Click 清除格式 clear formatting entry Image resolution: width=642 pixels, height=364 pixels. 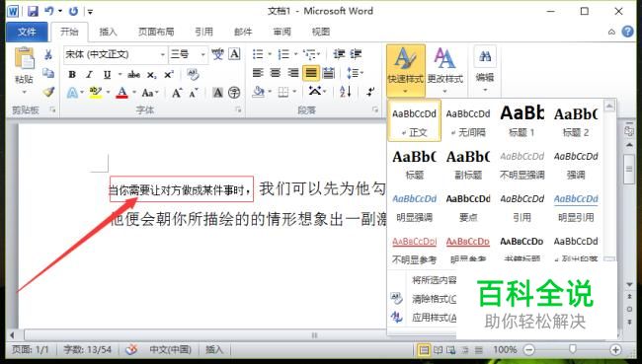pyautogui.click(x=424, y=299)
